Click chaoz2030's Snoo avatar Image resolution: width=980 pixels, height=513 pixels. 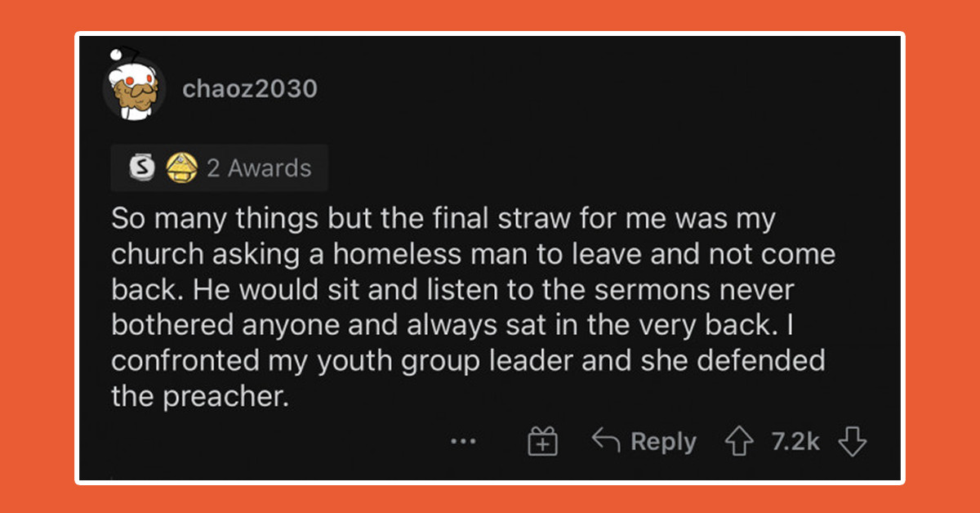(x=134, y=86)
